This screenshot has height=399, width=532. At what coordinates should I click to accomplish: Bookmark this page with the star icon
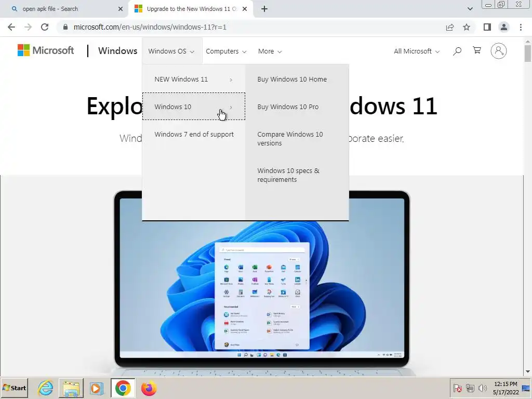pyautogui.click(x=467, y=27)
